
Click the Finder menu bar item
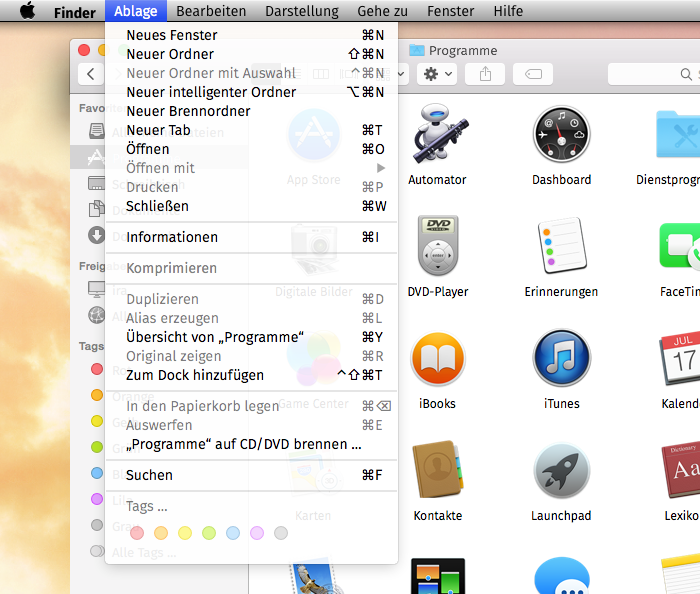coord(75,12)
